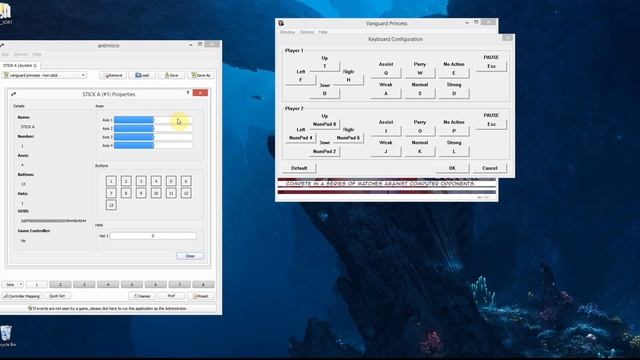Click the Remove profile button in antimicro
640x360 pixels.
(x=113, y=75)
